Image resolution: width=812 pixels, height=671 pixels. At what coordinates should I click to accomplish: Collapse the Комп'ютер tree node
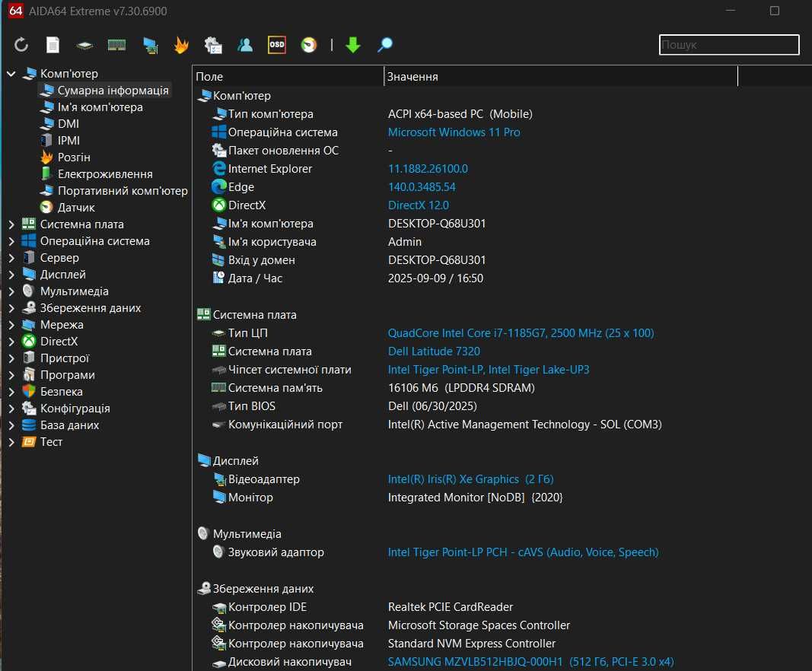(x=11, y=74)
